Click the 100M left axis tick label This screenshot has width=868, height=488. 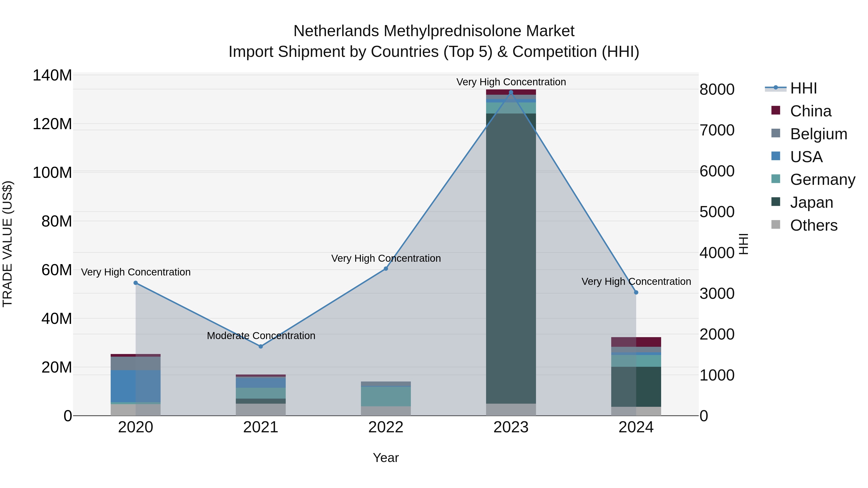[x=52, y=173]
